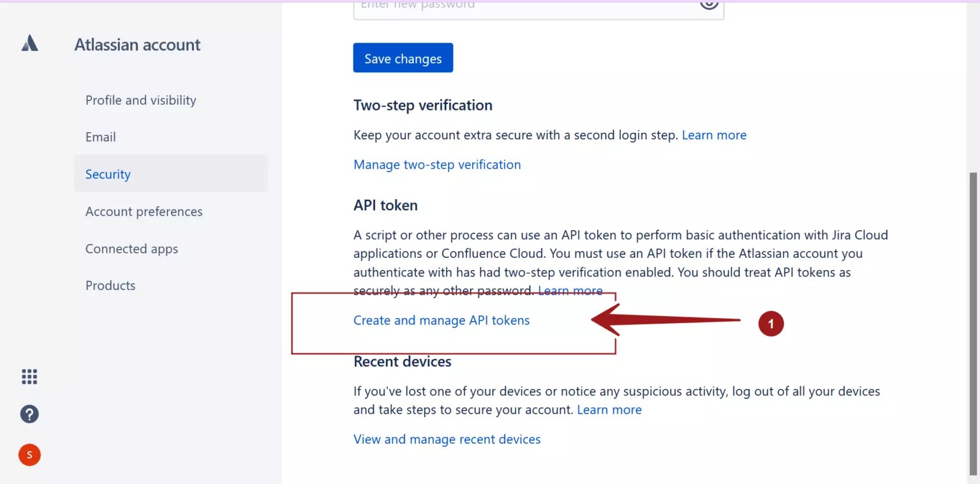Click the new password input field
This screenshot has width=980, height=484.
click(538, 6)
